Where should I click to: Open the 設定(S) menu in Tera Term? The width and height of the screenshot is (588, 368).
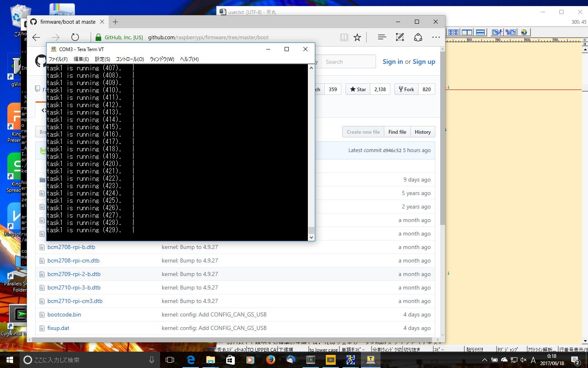click(102, 59)
